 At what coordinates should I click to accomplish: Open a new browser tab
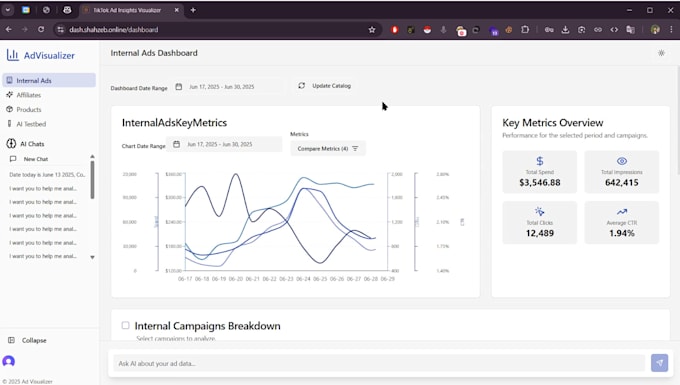193,10
